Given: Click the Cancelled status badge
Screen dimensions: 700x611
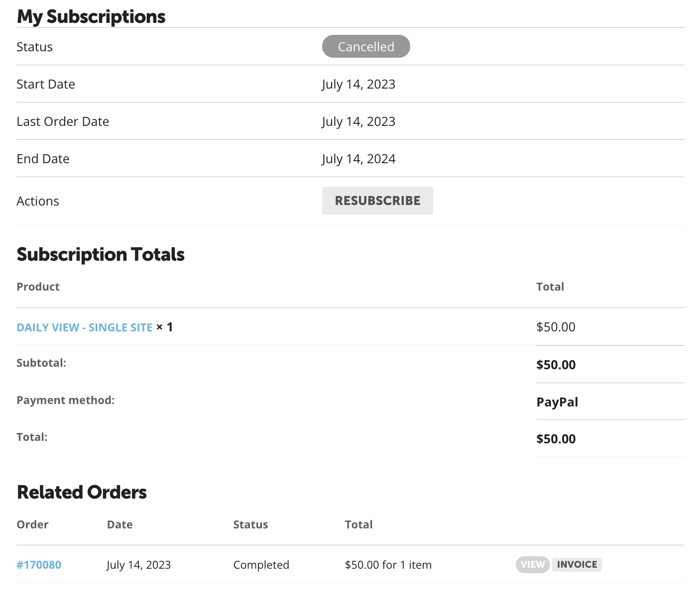Looking at the screenshot, I should pyautogui.click(x=366, y=46).
